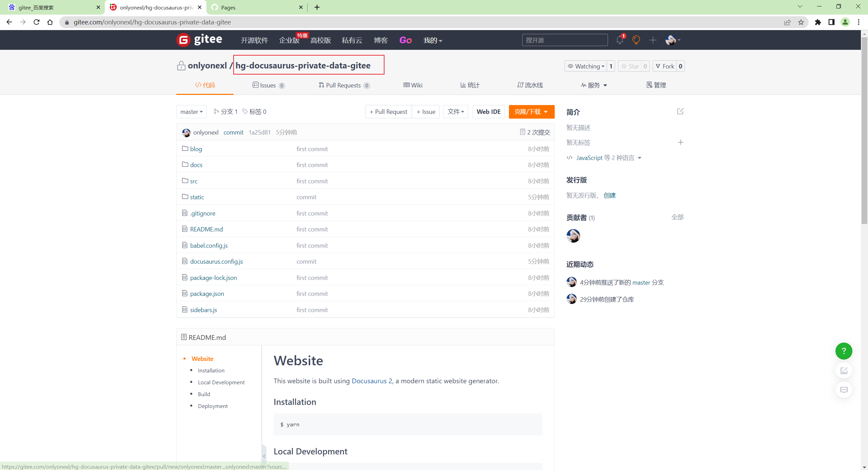The width and height of the screenshot is (868, 470).
Task: Fork this repository
Action: click(x=665, y=66)
